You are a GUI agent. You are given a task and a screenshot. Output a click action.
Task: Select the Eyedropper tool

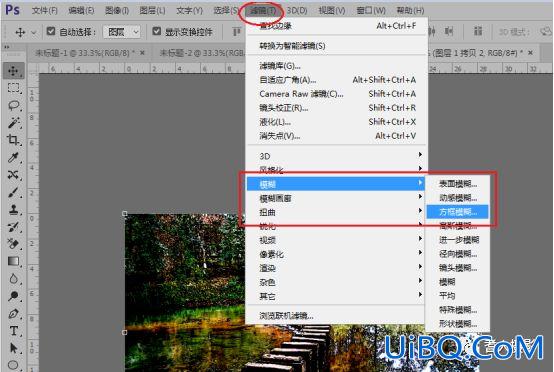click(x=13, y=157)
